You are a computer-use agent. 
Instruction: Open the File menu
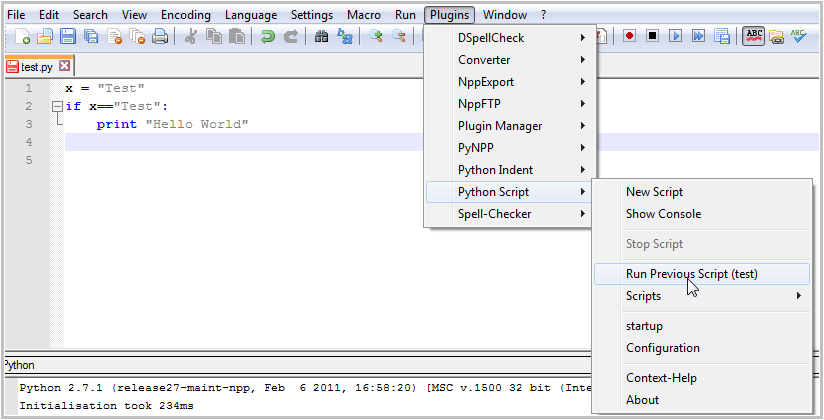pyautogui.click(x=16, y=15)
